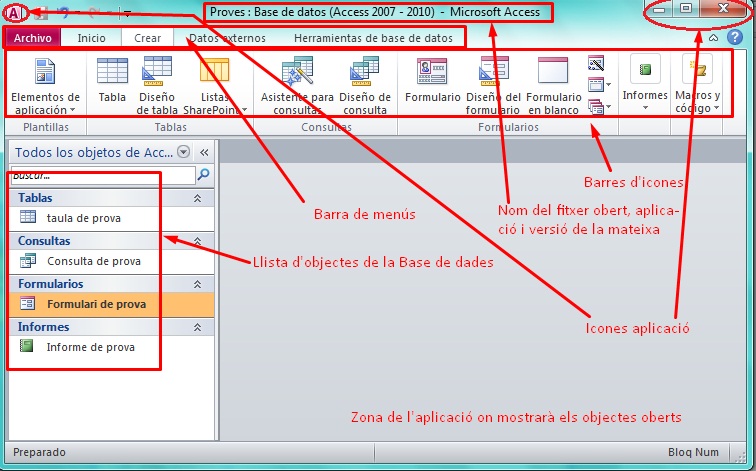Click the magnifier search icon
This screenshot has width=756, height=471.
tap(203, 175)
